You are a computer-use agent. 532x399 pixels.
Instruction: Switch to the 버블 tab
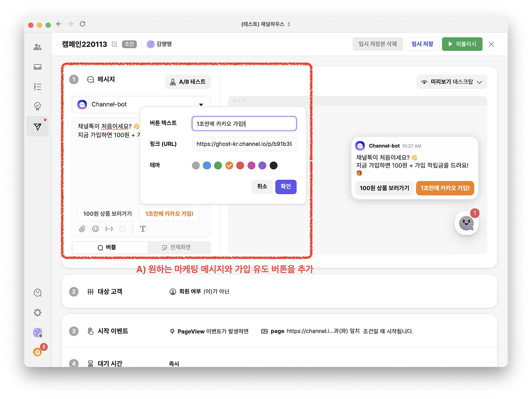coord(110,247)
